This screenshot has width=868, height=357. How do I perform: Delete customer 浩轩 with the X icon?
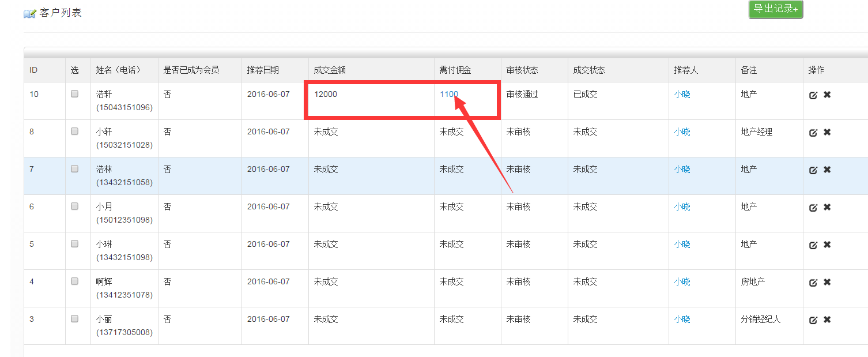(827, 95)
